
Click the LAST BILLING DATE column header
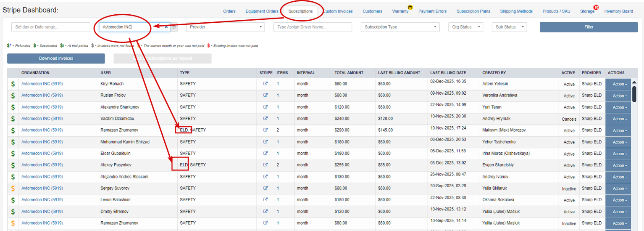coord(448,73)
